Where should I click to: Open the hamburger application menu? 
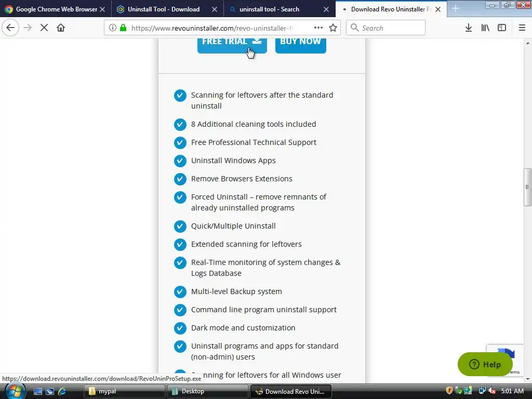tap(522, 28)
